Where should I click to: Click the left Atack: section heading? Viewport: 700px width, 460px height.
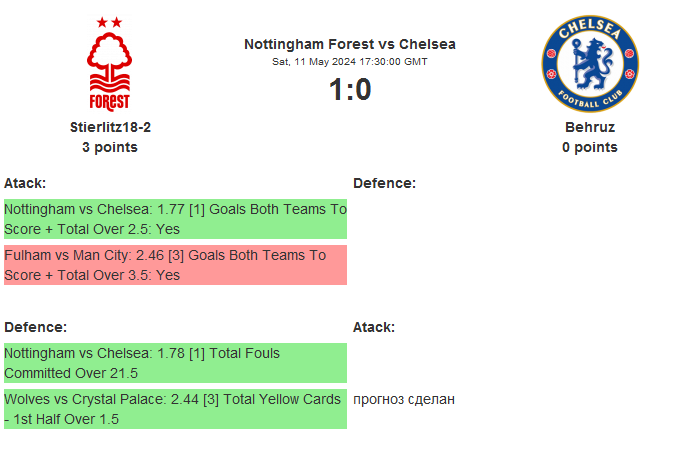pos(25,183)
